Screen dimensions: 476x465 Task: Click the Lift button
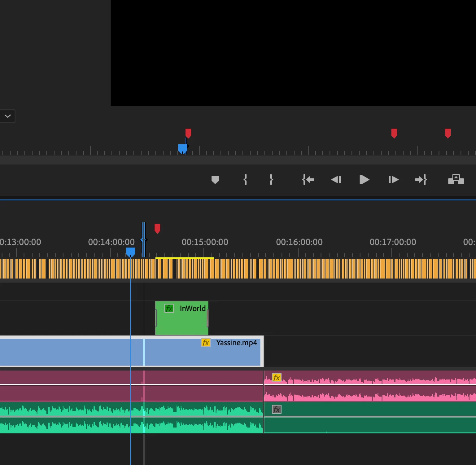(x=456, y=179)
